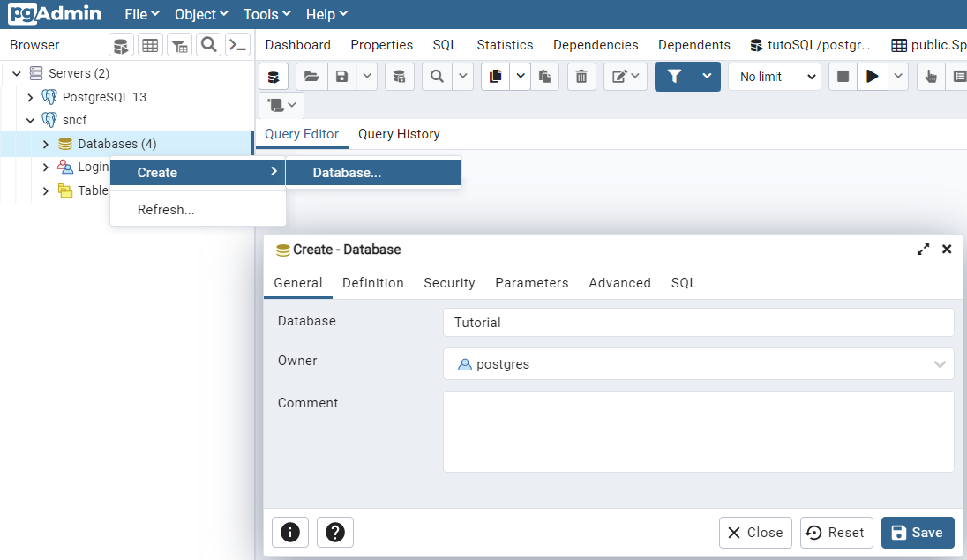Open the Advanced tab in Create dialog
Screen dimensions: 967x560
point(619,283)
